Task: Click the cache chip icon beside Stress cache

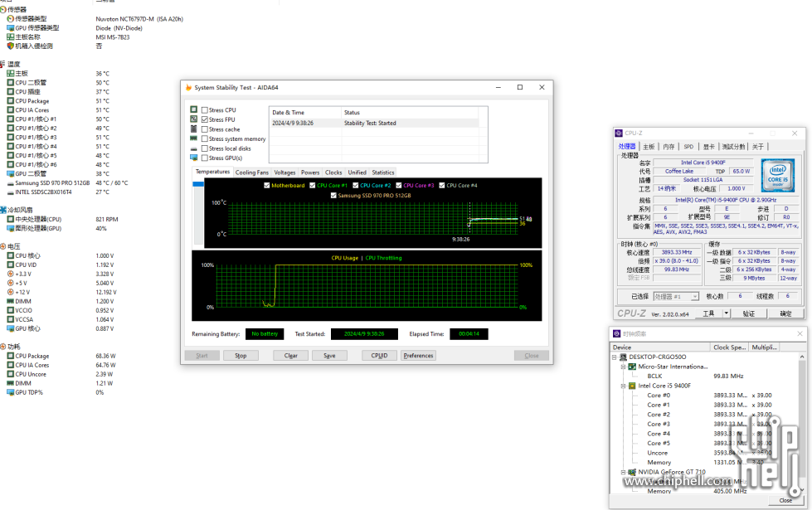Action: [194, 129]
